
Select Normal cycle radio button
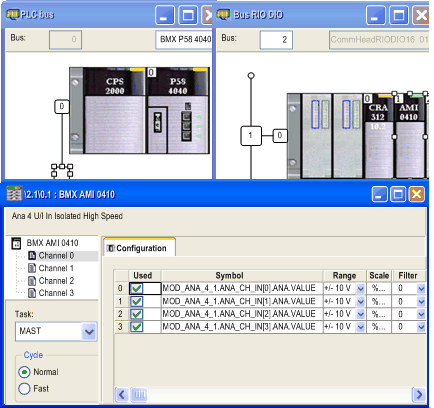[24, 372]
